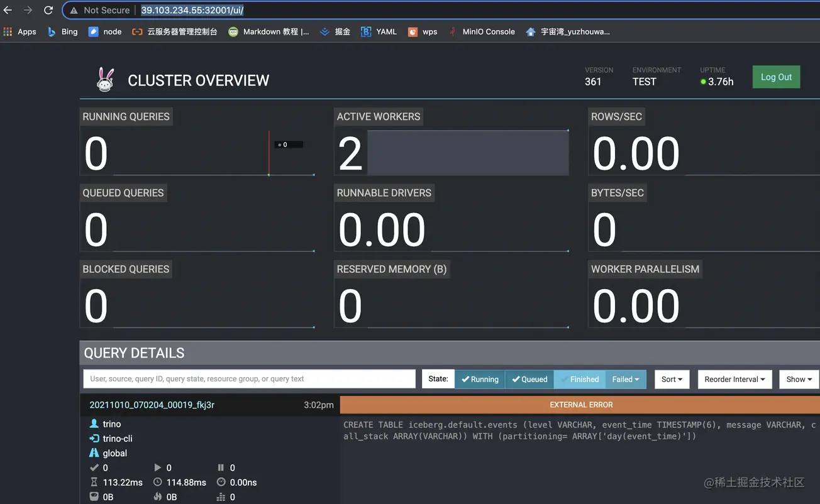The width and height of the screenshot is (820, 504).
Task: Click the clock icon beside 114.88ms
Action: (158, 482)
